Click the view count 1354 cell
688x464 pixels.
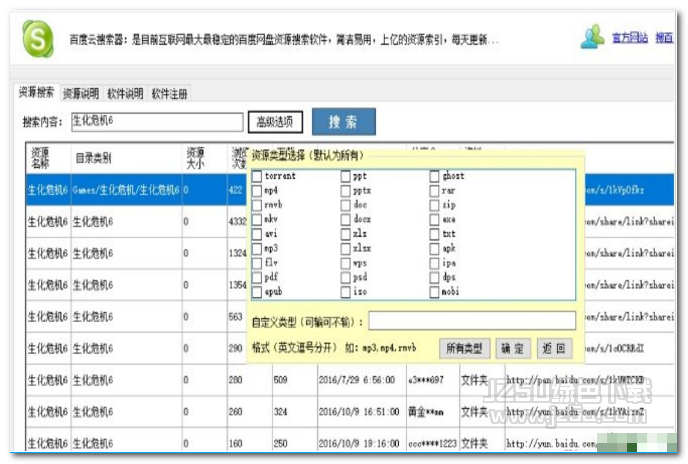[x=237, y=285]
